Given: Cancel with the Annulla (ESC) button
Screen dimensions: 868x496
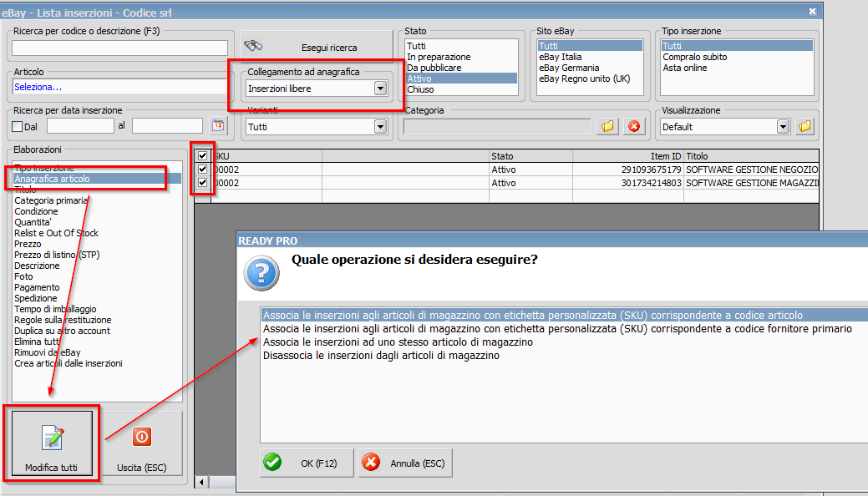Looking at the screenshot, I should point(405,463).
